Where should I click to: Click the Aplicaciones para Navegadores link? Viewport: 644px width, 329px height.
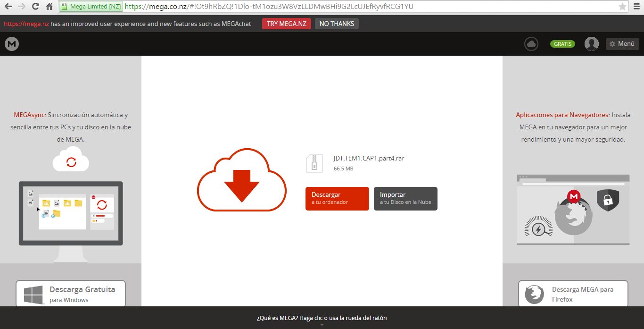562,115
